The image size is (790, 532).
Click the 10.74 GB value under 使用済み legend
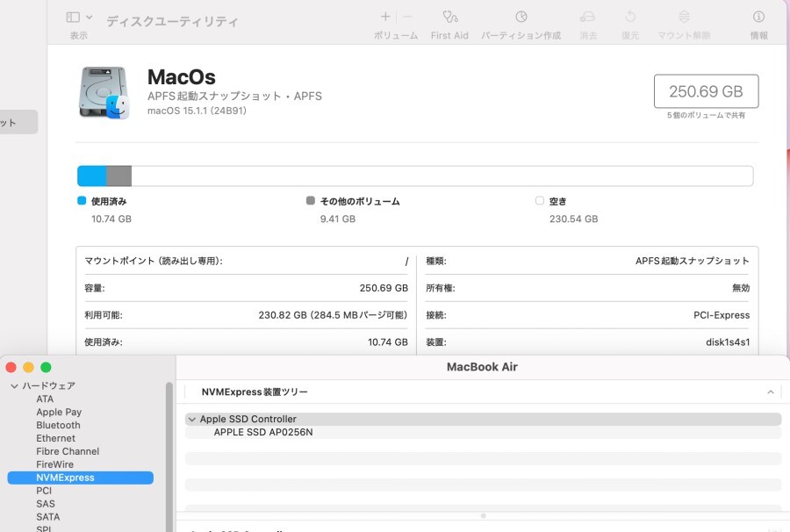click(x=111, y=219)
